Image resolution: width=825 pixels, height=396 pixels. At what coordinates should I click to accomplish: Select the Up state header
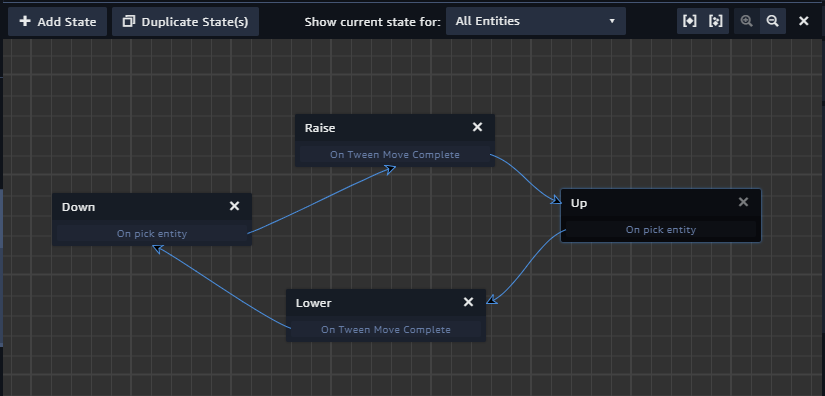pos(661,203)
